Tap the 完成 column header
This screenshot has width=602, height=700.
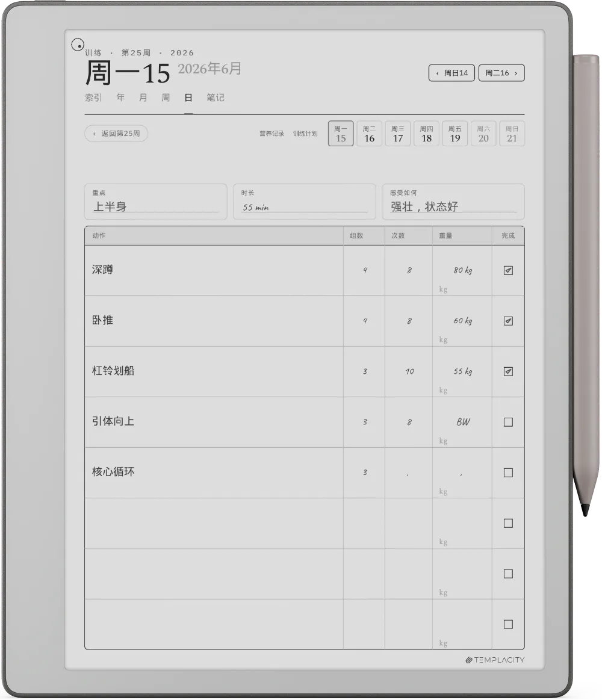(x=508, y=236)
